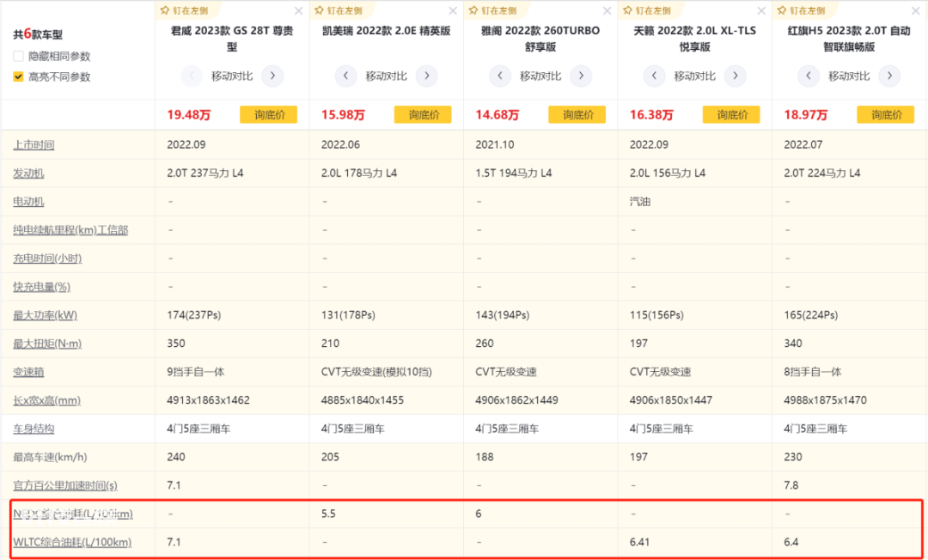The width and height of the screenshot is (928, 560).
Task: Click WLTC综合油耗(L/100km) label
Action: click(x=72, y=542)
